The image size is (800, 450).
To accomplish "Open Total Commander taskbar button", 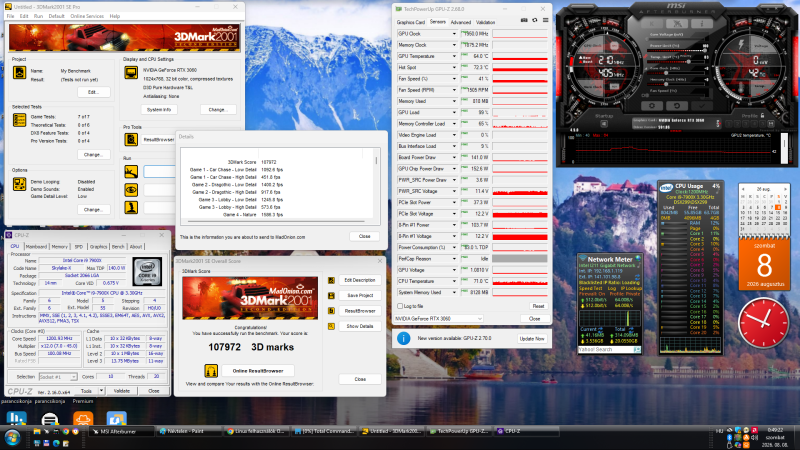I will [x=324, y=431].
